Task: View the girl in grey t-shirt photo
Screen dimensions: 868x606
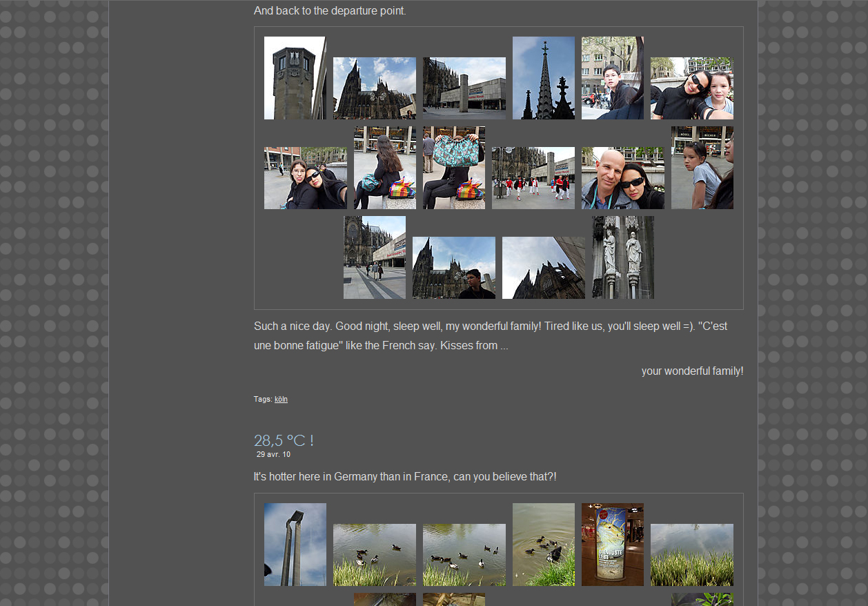Action: (702, 168)
